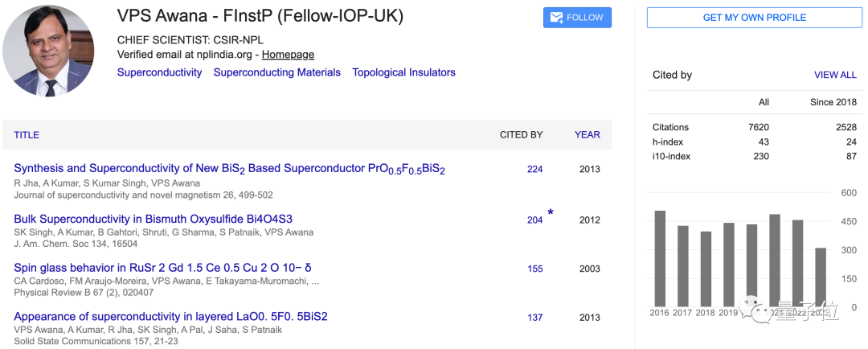Screen dimensions: 868x349
Task: Open the Homepage link
Action: pyautogui.click(x=288, y=55)
